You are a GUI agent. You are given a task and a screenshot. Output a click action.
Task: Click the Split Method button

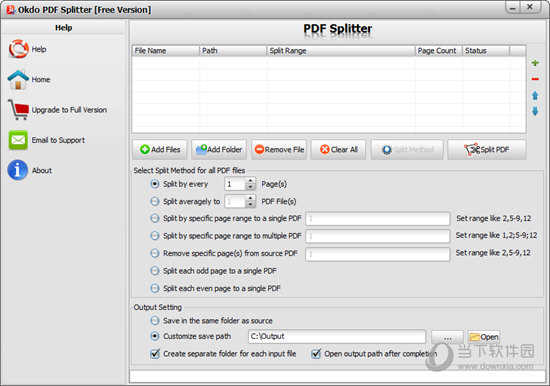tap(407, 149)
